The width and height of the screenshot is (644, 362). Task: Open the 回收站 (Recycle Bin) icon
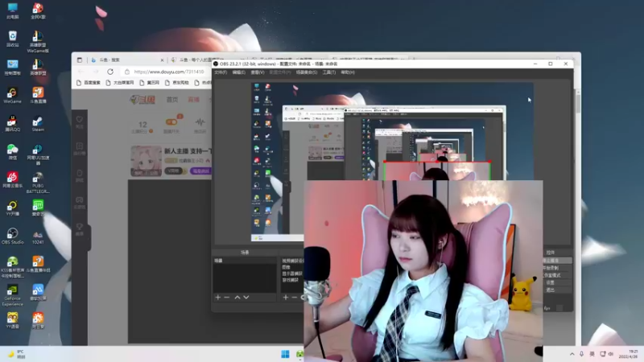pos(12,39)
